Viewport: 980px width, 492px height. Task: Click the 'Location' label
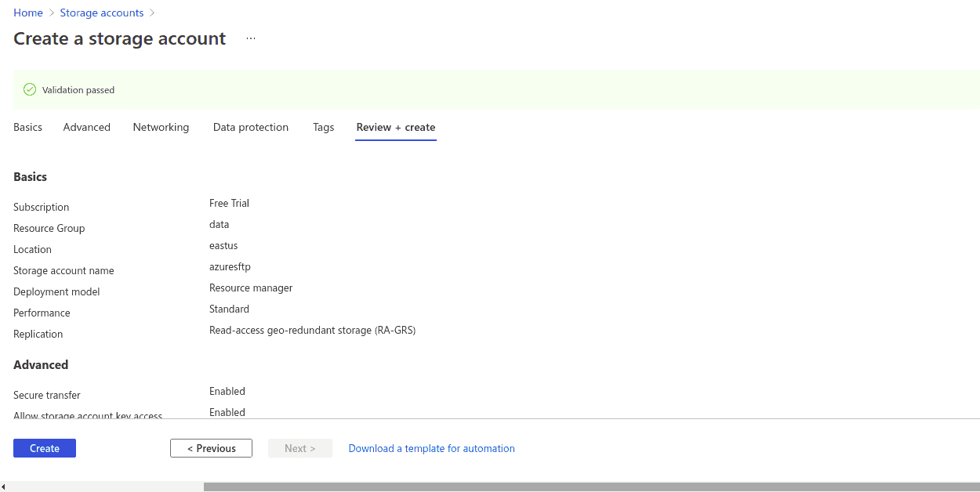(x=32, y=249)
